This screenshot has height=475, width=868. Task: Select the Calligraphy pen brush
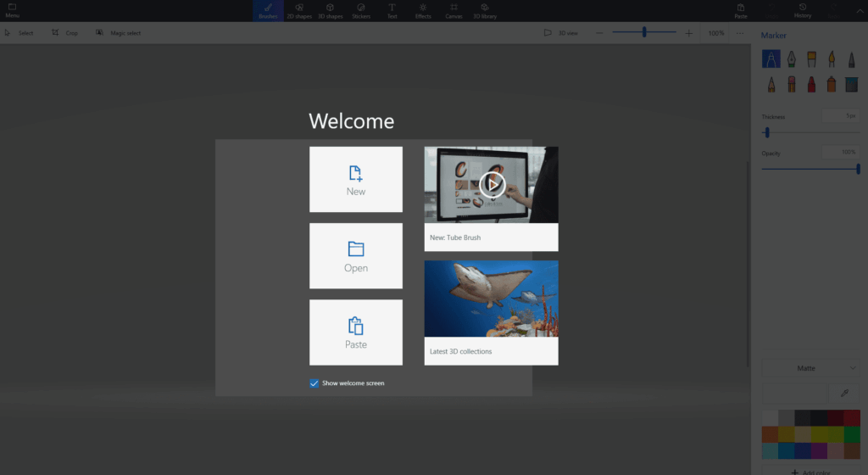point(792,59)
